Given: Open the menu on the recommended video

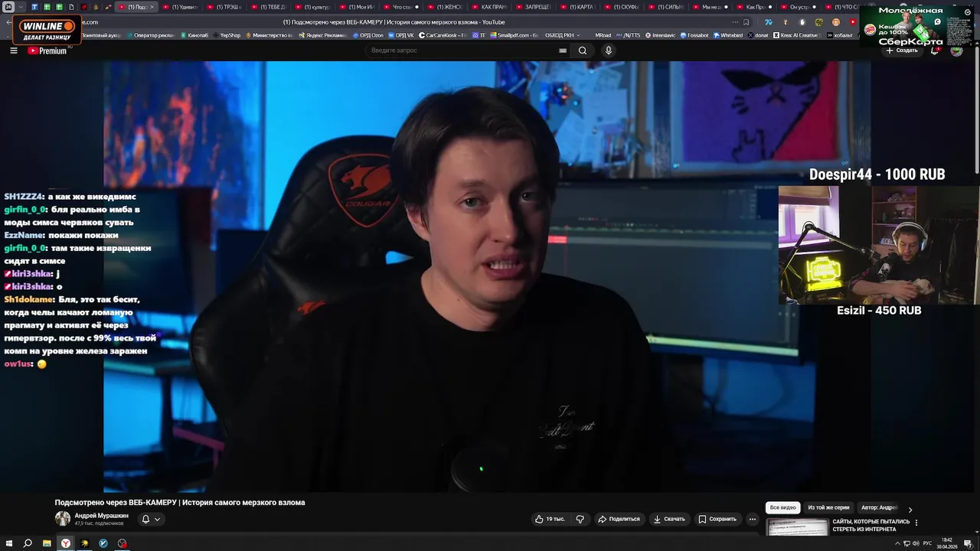Looking at the screenshot, I should pyautogui.click(x=916, y=523).
